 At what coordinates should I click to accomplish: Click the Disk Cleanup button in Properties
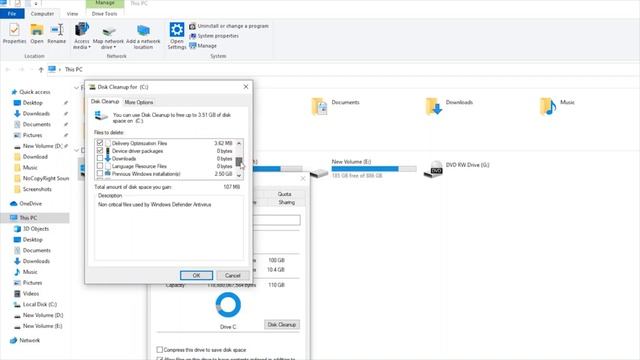coord(282,324)
